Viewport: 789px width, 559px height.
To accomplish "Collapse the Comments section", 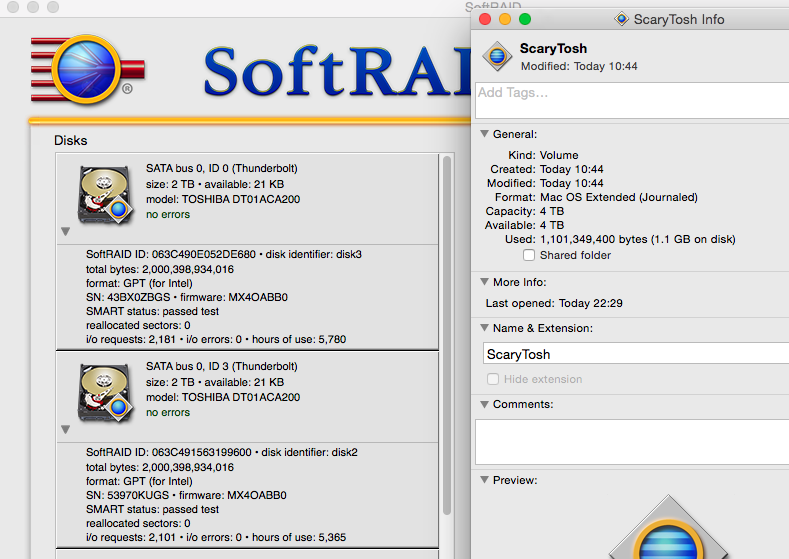I will [484, 404].
